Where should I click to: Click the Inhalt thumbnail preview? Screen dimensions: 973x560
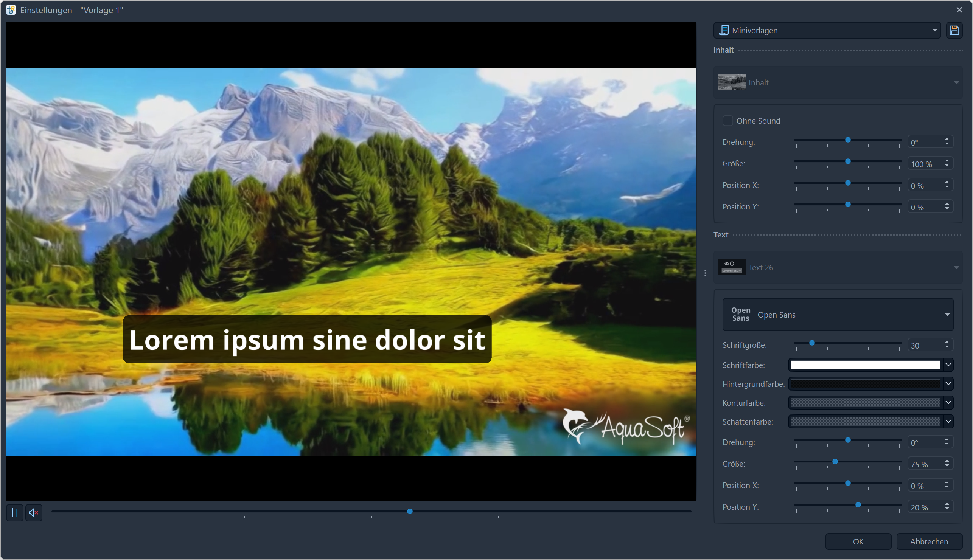coord(732,82)
